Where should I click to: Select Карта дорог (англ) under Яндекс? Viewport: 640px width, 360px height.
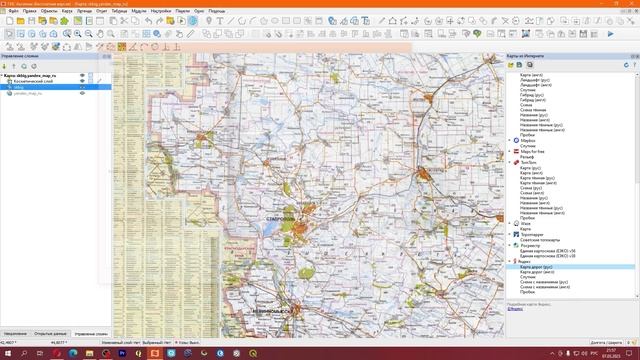click(x=537, y=272)
